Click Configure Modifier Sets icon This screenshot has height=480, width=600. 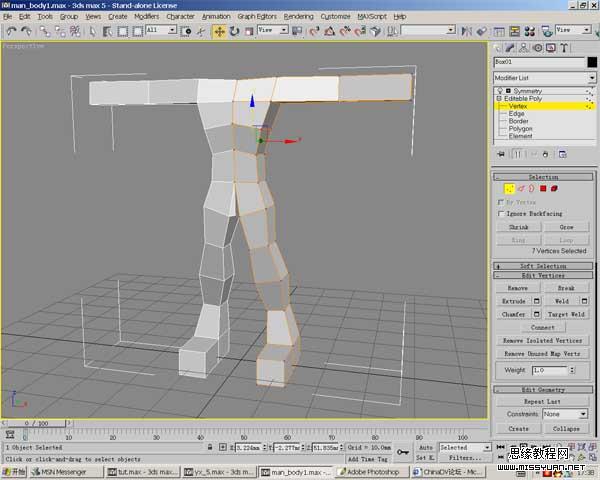(x=563, y=154)
